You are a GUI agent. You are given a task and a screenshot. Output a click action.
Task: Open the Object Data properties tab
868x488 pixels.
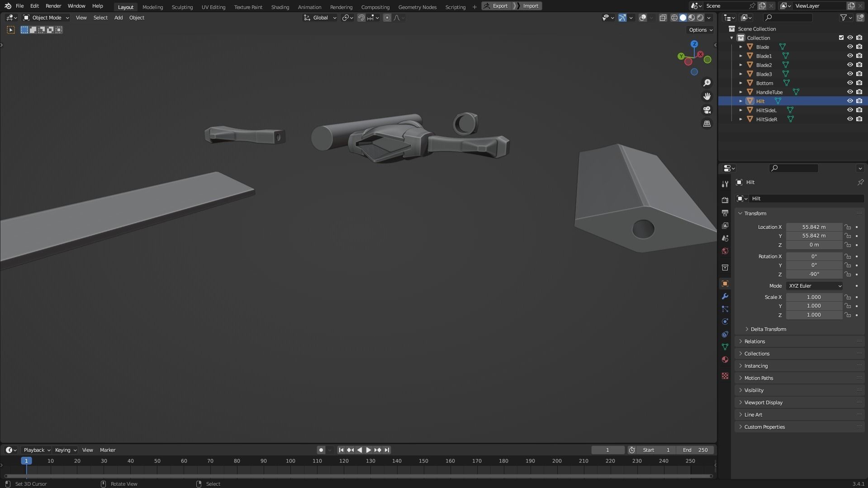[725, 347]
